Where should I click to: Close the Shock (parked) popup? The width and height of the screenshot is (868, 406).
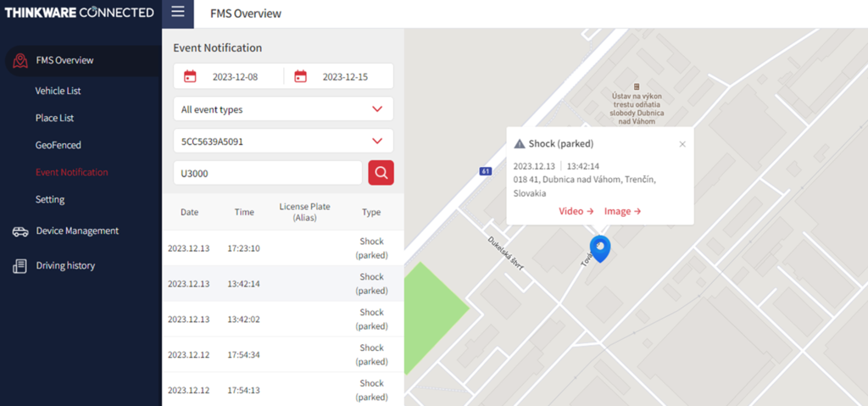682,144
